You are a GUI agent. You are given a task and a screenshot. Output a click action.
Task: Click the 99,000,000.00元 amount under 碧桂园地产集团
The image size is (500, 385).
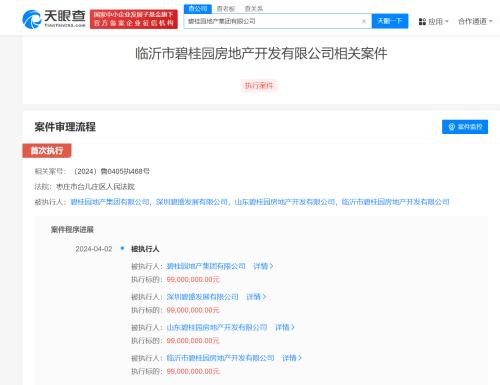coord(193,279)
